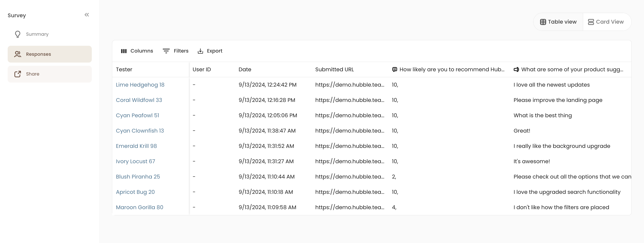Open tester Emerald Krill 98

pyautogui.click(x=136, y=146)
